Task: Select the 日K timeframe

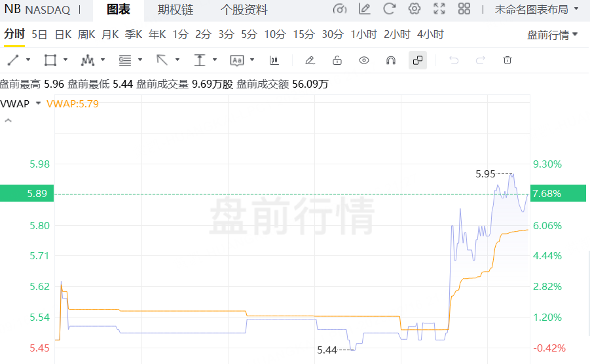Action: pos(63,35)
